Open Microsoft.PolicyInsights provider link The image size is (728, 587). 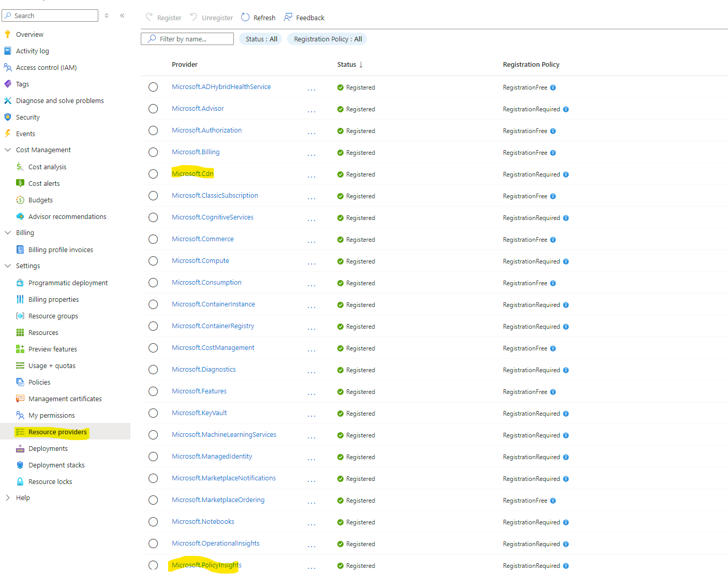pyautogui.click(x=206, y=565)
